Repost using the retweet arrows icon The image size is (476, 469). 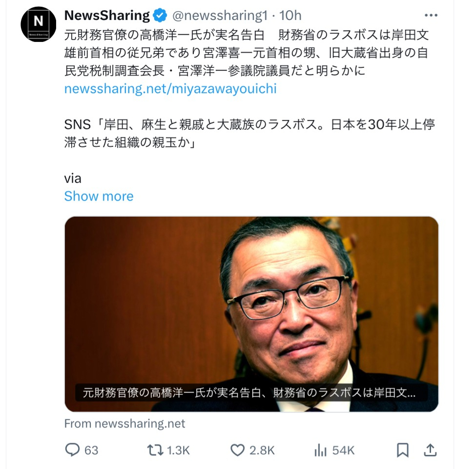tap(155, 450)
